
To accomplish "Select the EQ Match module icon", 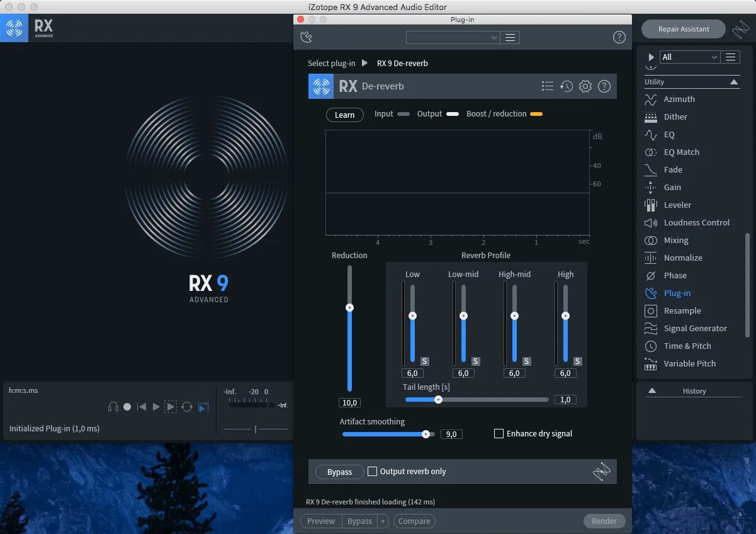I will tap(650, 152).
